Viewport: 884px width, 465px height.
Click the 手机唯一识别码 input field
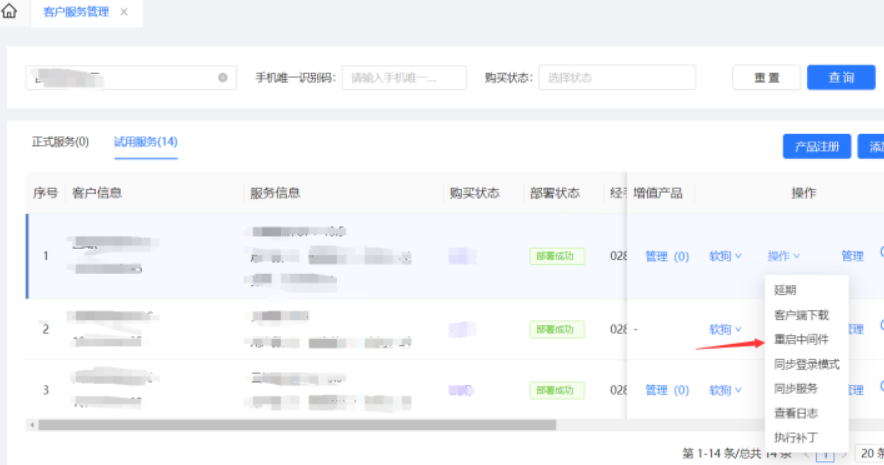(x=404, y=78)
